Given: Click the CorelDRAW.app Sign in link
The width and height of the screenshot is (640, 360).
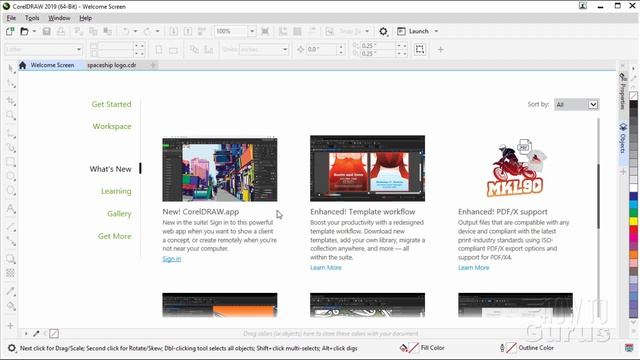Looking at the screenshot, I should [x=171, y=259].
